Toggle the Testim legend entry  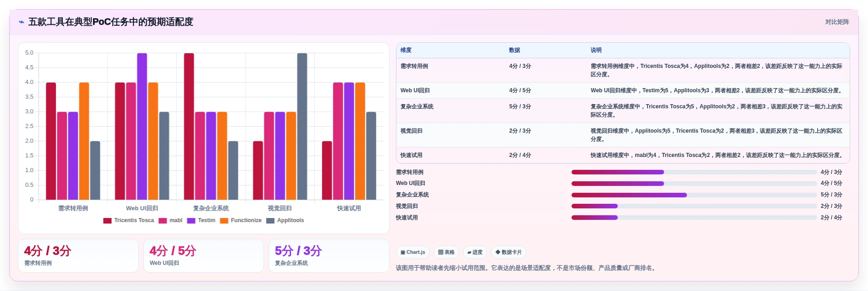(201, 221)
